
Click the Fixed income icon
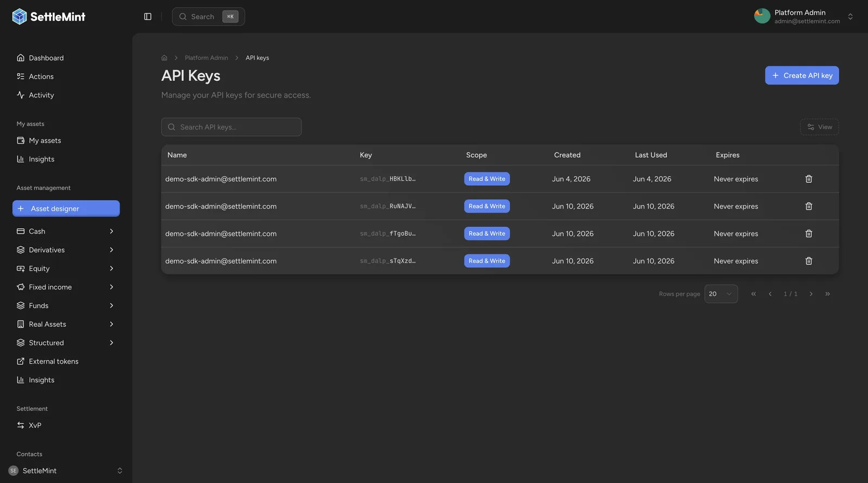[21, 287]
